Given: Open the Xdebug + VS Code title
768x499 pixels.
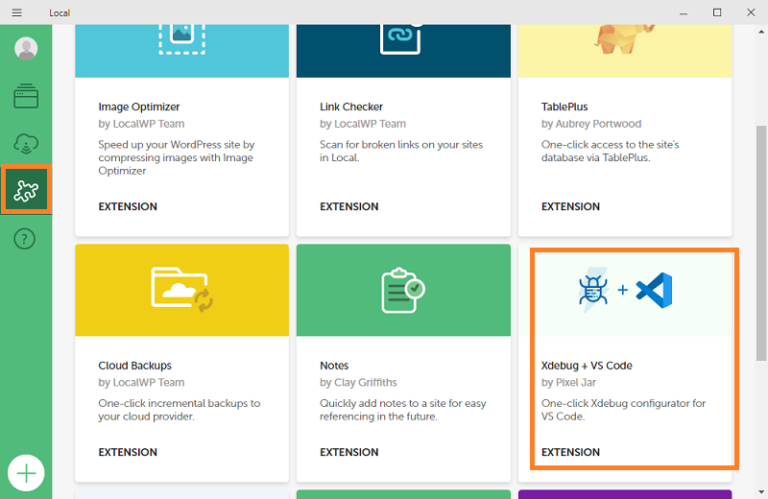Looking at the screenshot, I should pyautogui.click(x=586, y=366).
